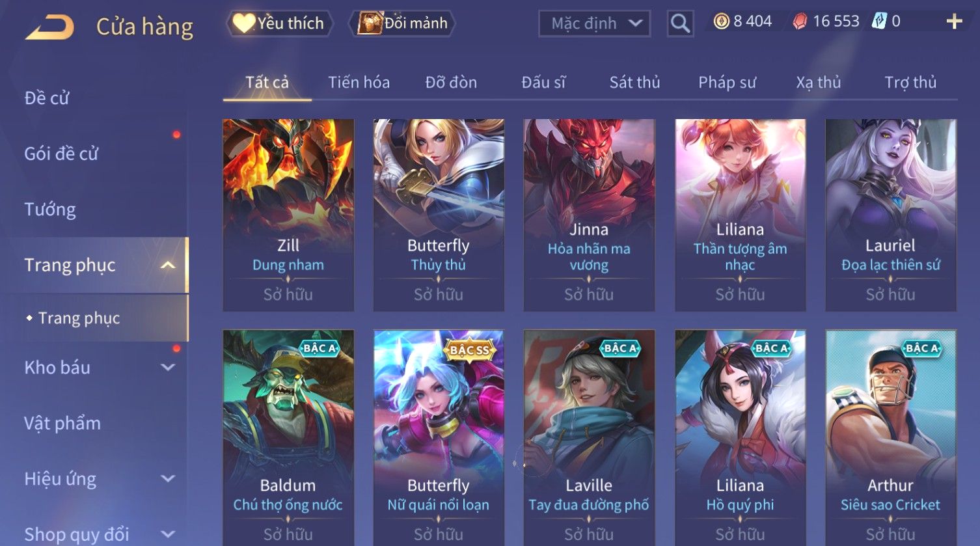Open the Mặc định sort dropdown
980x546 pixels.
594,23
